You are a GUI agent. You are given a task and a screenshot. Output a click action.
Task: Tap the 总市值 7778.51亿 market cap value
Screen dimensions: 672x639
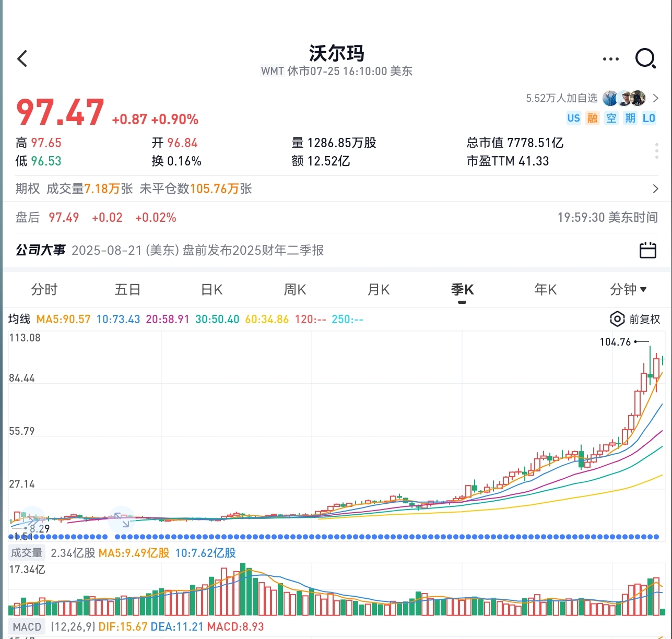click(515, 143)
